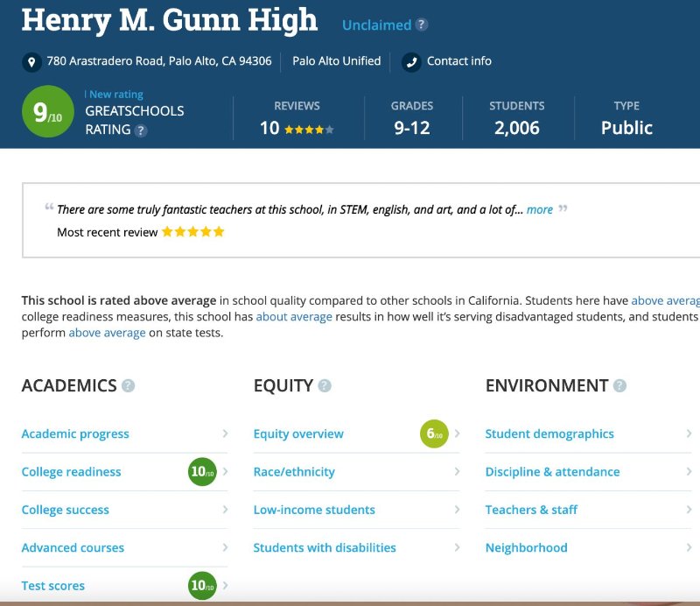Click the Equity overview 6/10 badge

(434, 433)
